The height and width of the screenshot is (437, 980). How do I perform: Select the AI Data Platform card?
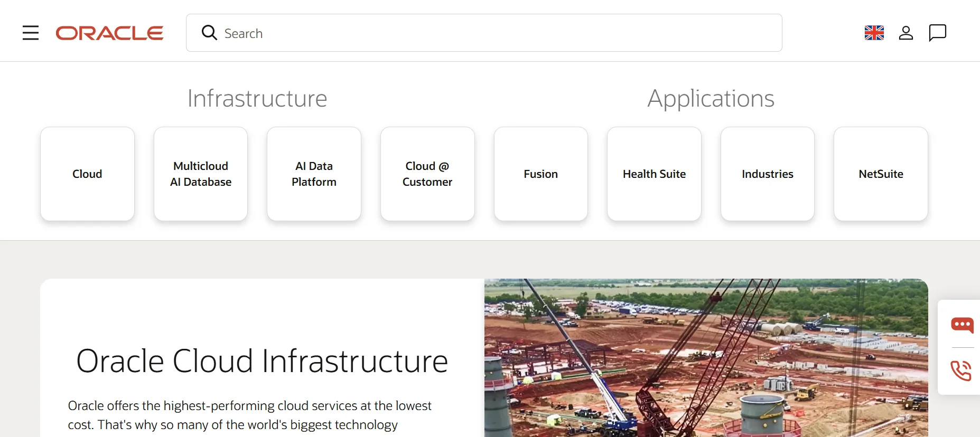(314, 174)
